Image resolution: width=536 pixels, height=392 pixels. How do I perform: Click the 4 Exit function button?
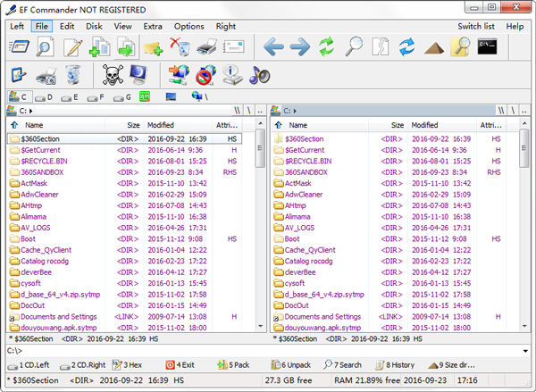click(x=180, y=365)
